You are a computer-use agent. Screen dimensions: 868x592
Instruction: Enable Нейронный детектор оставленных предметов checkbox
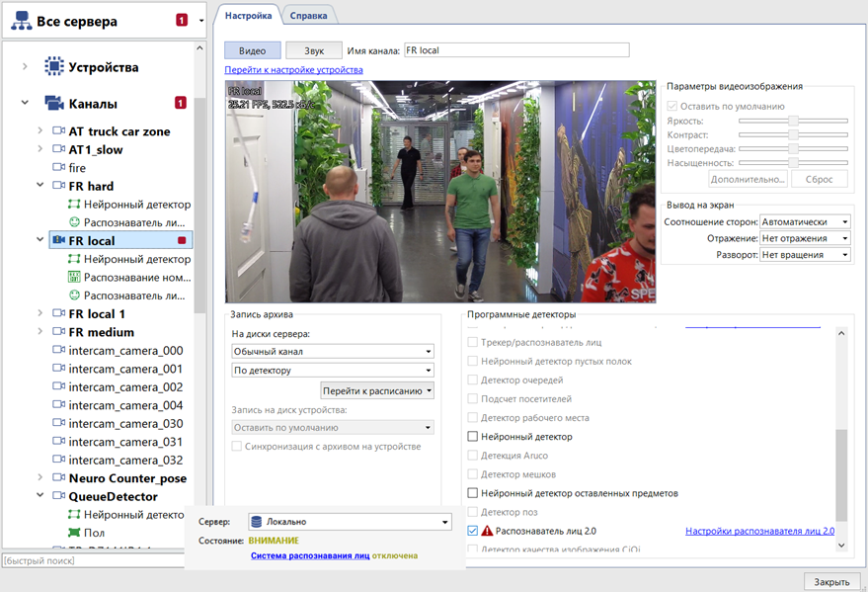click(473, 493)
